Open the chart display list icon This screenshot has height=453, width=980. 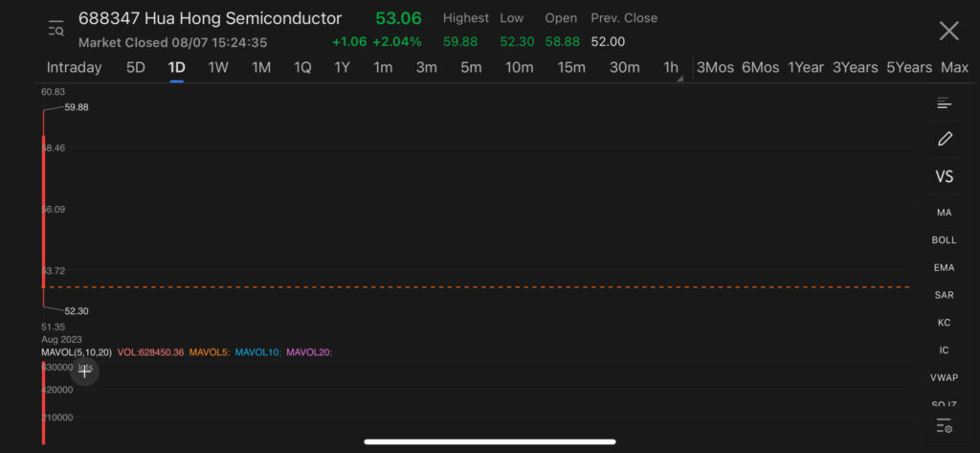(x=944, y=103)
